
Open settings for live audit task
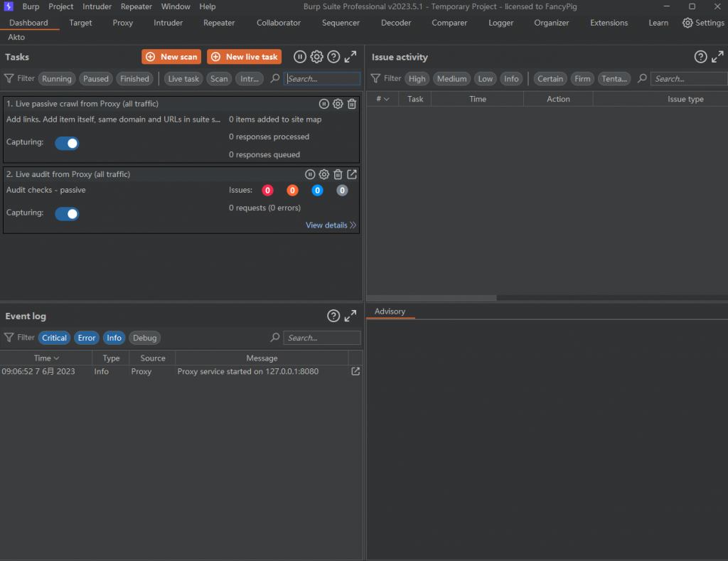[x=324, y=174]
